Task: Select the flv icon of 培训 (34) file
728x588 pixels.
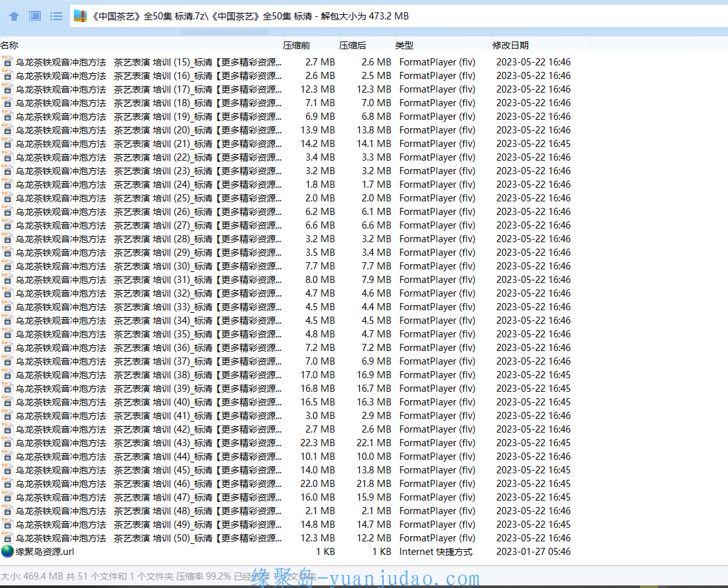Action: [7, 321]
